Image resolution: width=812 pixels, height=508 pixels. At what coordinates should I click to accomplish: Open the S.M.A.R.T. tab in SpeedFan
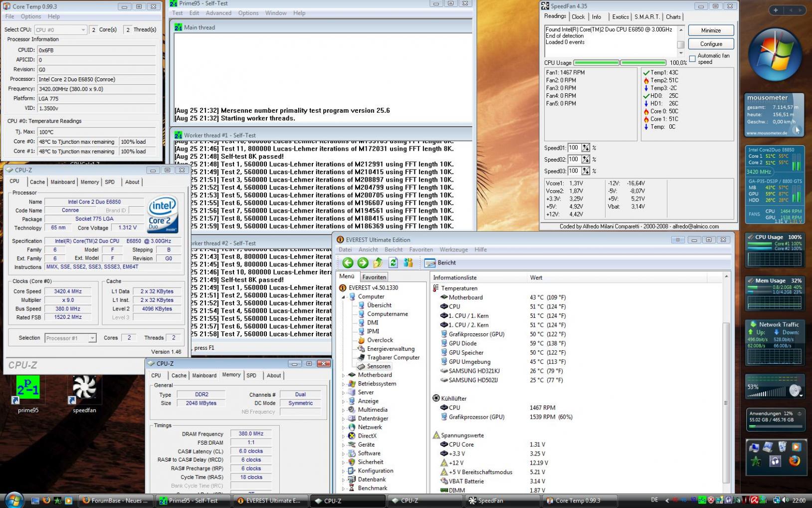tap(647, 17)
